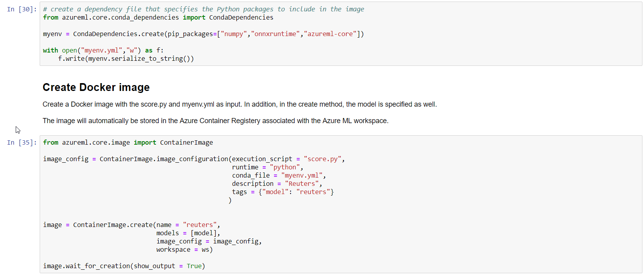The width and height of the screenshot is (644, 276).
Task: Click the "score.py" execution_script value
Action: (322, 159)
